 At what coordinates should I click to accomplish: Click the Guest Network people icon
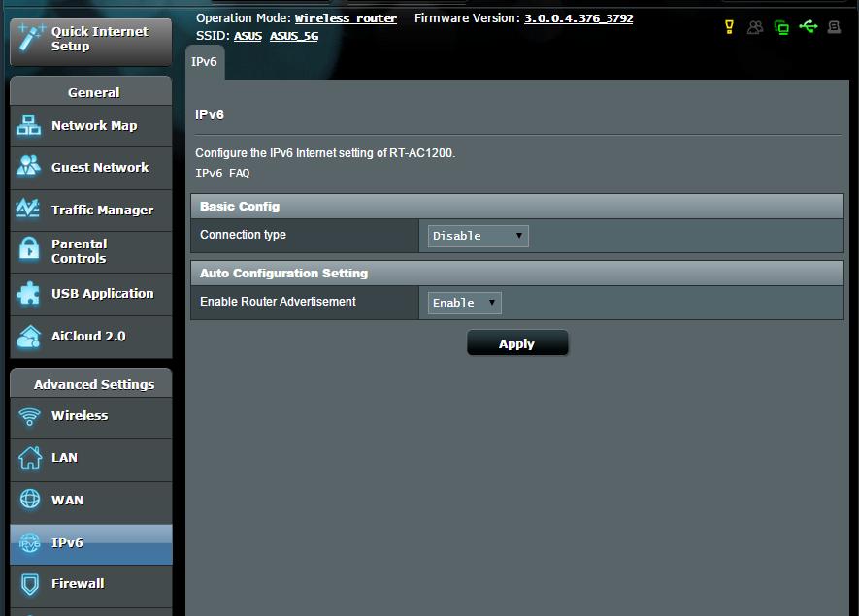click(x=28, y=166)
